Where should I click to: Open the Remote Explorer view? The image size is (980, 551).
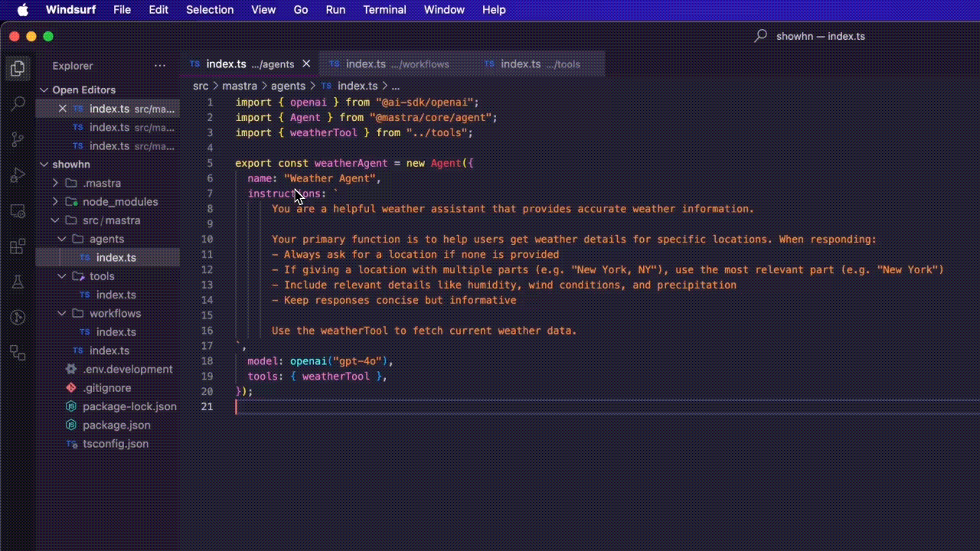coord(17,211)
